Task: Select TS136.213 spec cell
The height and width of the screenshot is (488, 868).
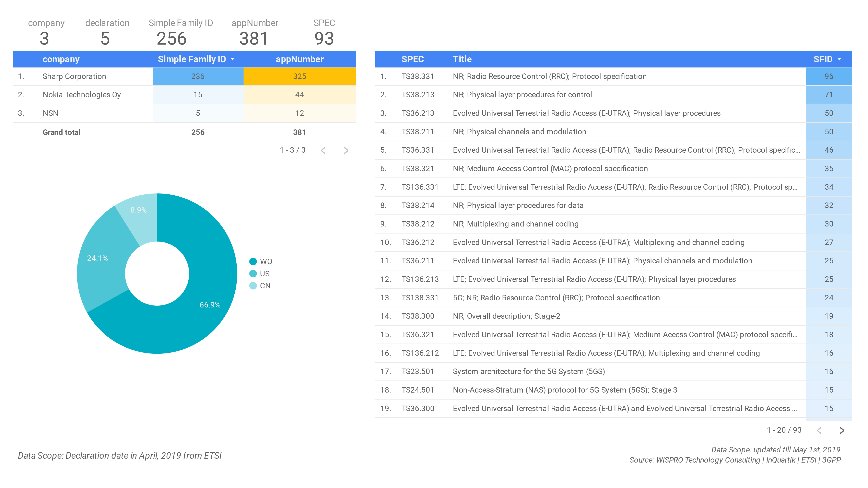Action: [x=420, y=279]
